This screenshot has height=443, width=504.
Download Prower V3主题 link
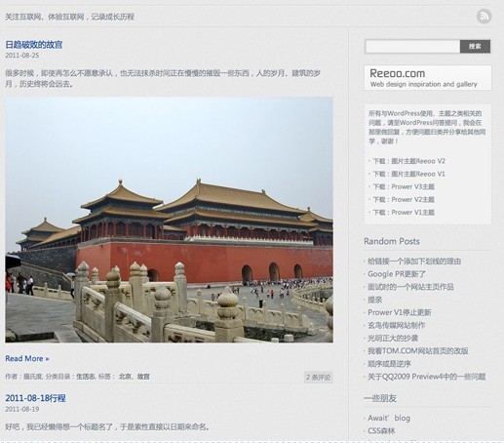coord(404,186)
